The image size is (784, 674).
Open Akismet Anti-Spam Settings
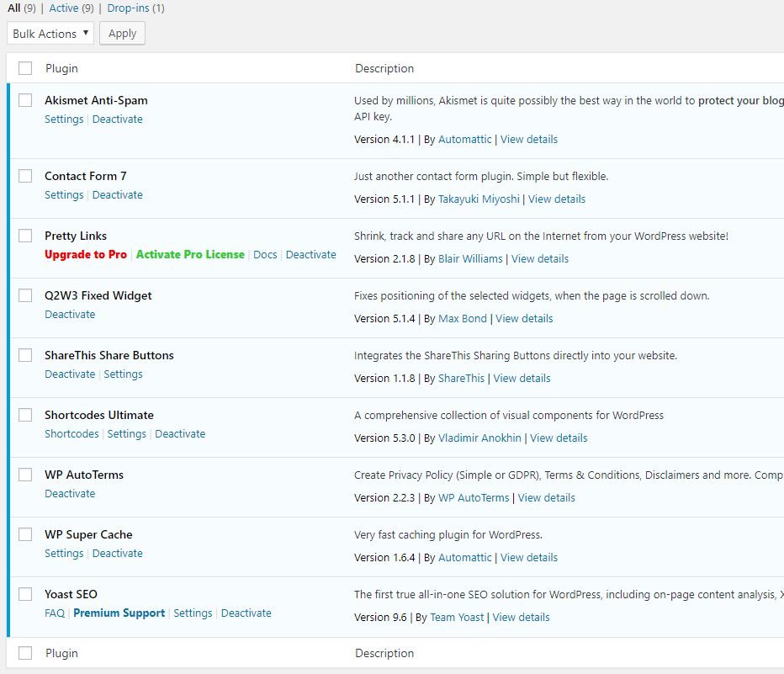point(64,119)
